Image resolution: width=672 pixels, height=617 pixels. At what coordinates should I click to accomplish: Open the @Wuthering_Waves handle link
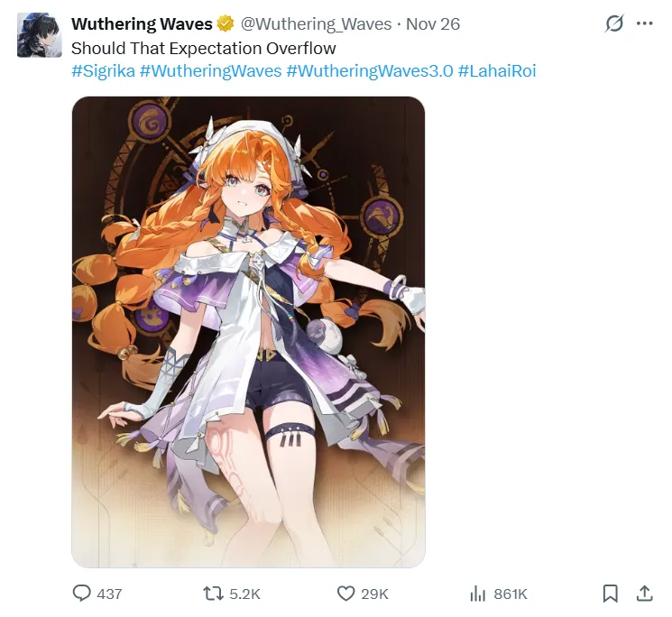(x=316, y=24)
